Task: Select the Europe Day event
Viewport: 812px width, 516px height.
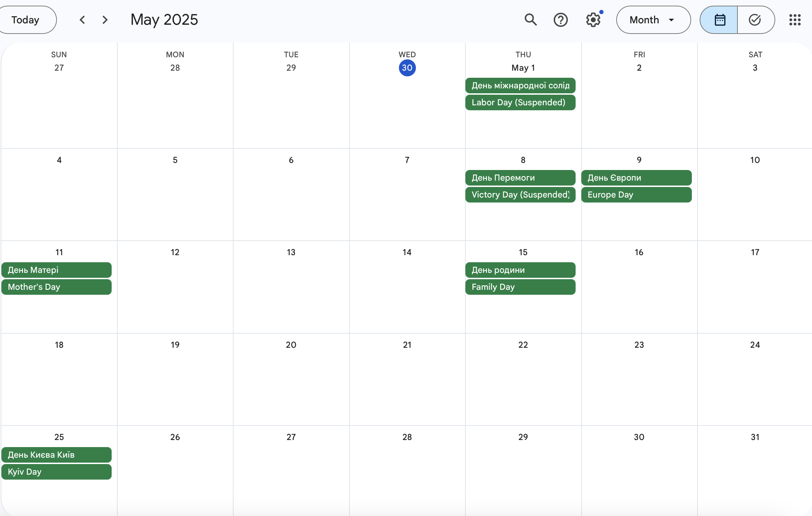Action: 636,195
